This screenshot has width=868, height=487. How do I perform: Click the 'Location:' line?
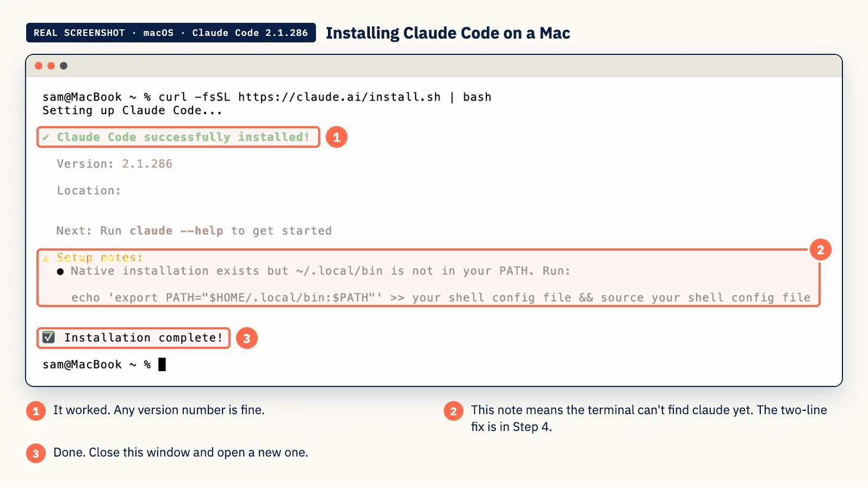(x=89, y=190)
